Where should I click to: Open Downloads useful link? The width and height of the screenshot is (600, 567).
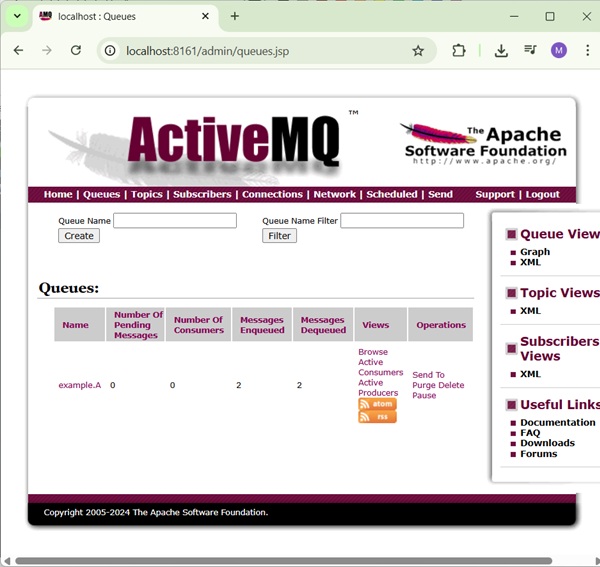point(547,443)
